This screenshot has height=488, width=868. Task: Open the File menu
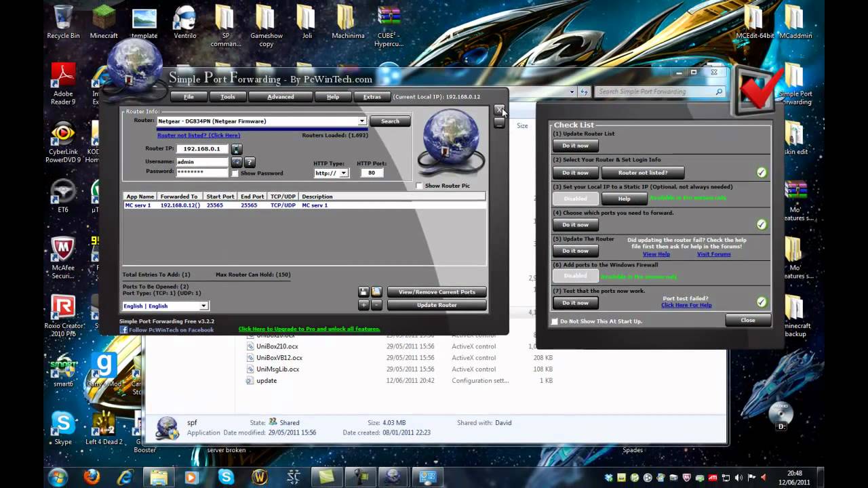[x=189, y=97]
